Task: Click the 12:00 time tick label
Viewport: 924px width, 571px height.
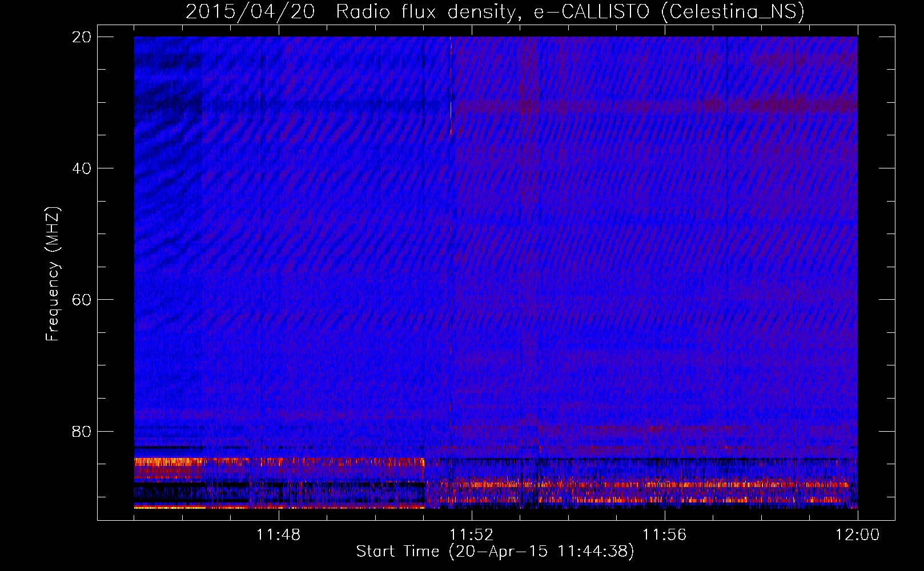Action: tap(857, 535)
